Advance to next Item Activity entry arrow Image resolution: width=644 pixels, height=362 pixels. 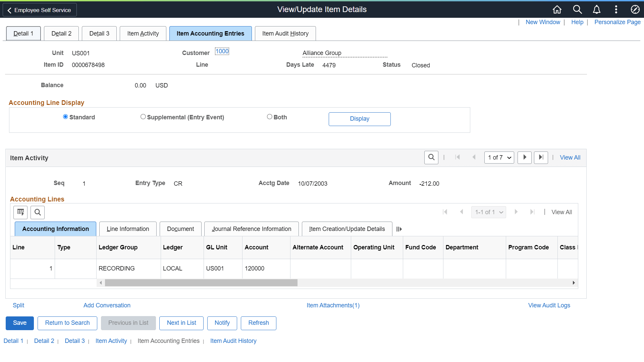525,157
